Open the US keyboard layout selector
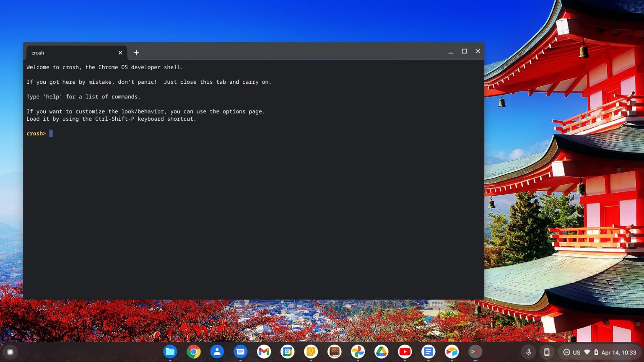The height and width of the screenshot is (362, 644). (x=577, y=352)
